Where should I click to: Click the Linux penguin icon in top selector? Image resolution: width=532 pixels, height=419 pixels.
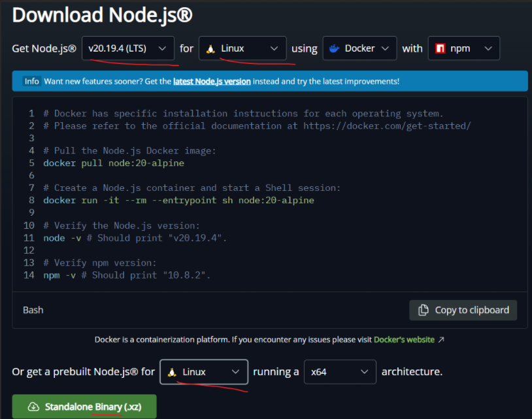211,49
